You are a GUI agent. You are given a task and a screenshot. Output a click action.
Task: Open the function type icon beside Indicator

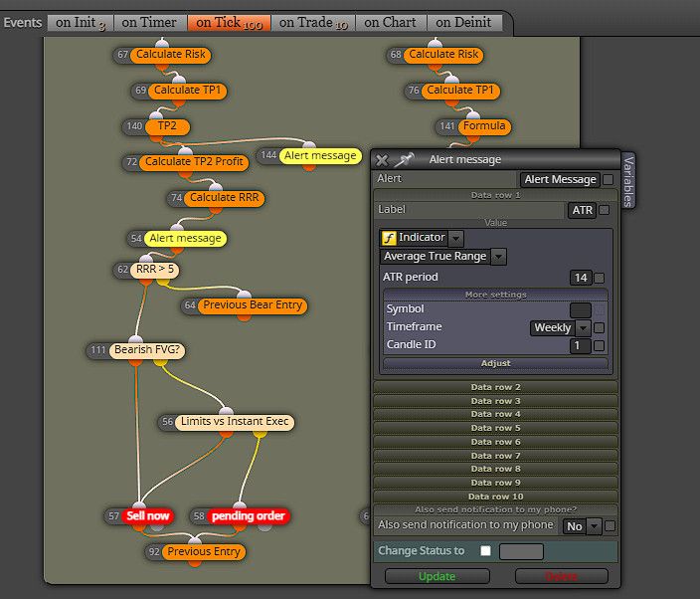click(x=389, y=238)
